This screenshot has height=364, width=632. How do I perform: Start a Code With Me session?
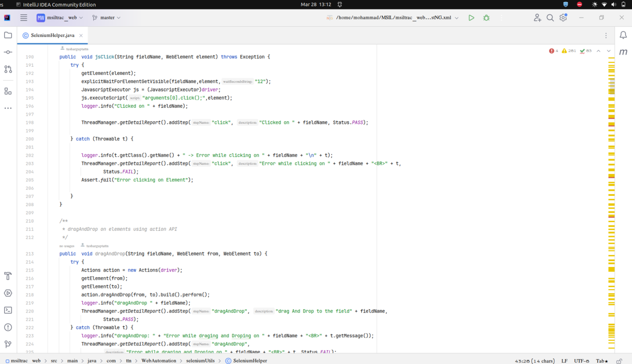click(536, 17)
